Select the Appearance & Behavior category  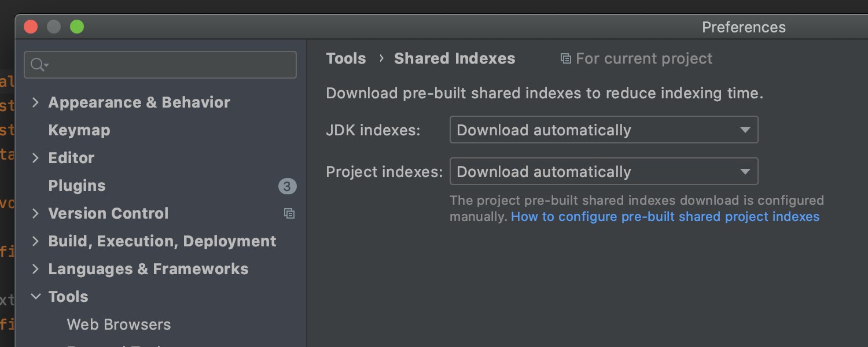click(139, 102)
